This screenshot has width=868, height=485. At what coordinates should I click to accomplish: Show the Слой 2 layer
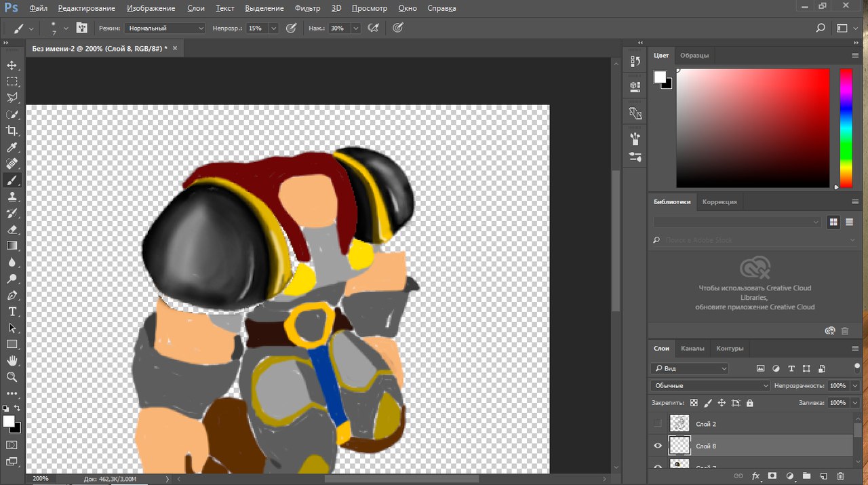657,423
